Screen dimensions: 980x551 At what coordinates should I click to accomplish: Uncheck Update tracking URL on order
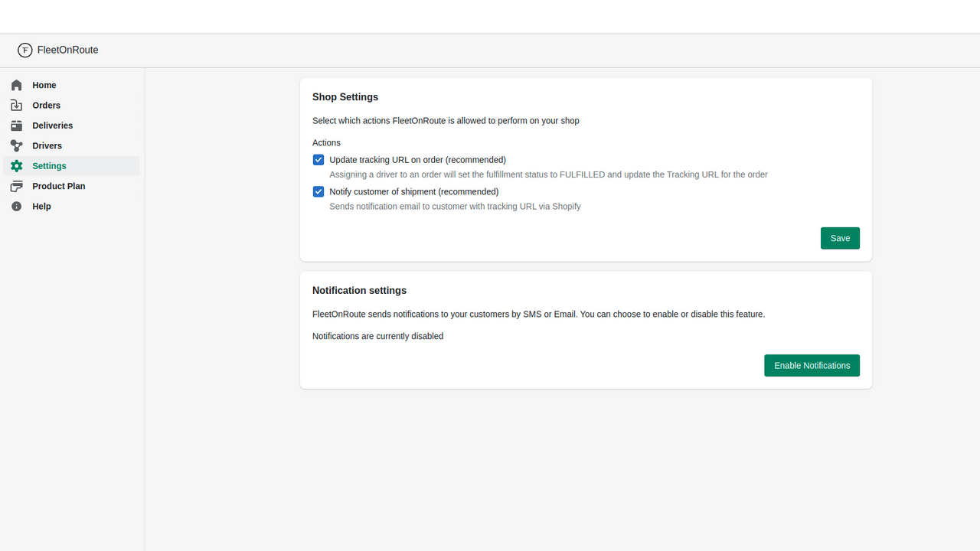(x=318, y=160)
